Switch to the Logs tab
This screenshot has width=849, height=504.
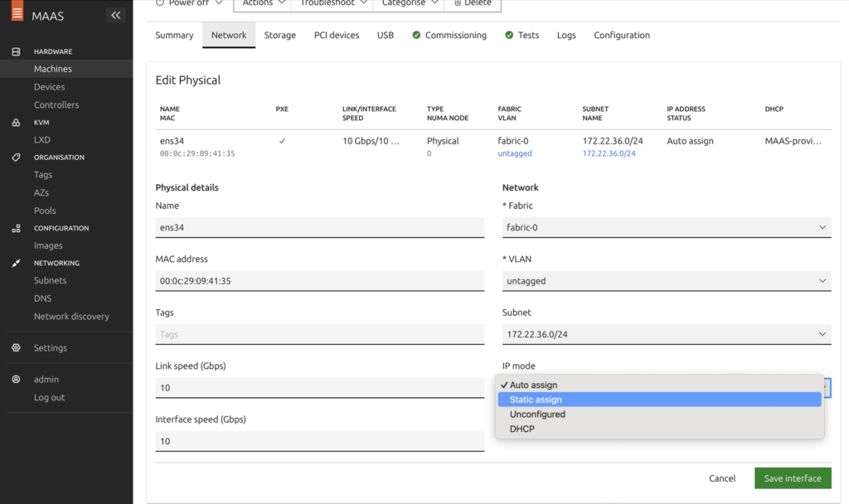(566, 35)
